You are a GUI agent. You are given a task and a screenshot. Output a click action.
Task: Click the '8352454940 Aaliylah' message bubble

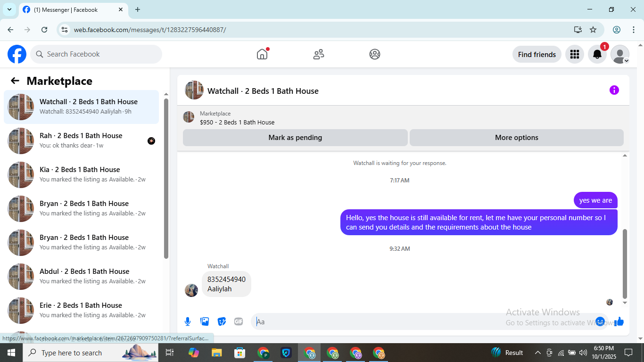[226, 284]
